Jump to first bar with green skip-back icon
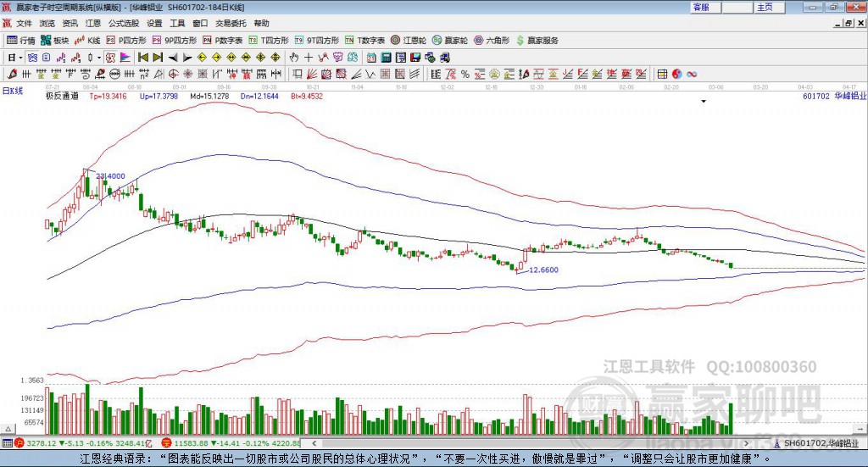Image resolution: width=868 pixels, height=467 pixels. pos(142,58)
